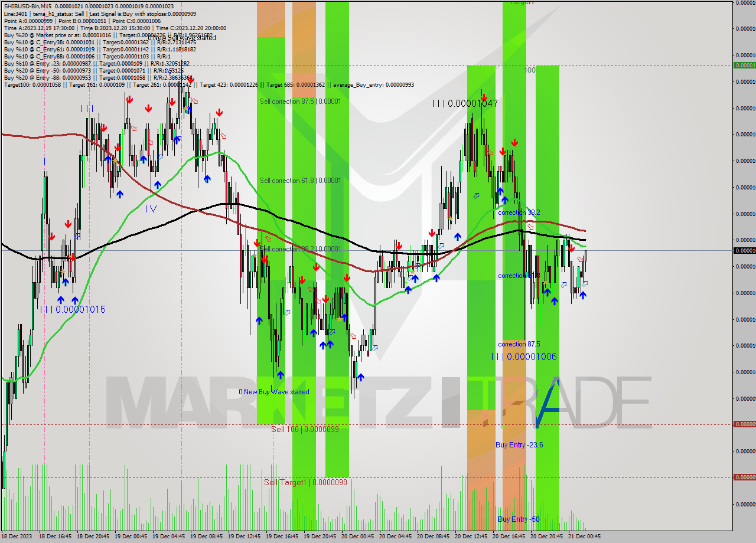Click the '18 Dec 16:45' time axis label
This screenshot has height=543, width=756.
tap(55, 537)
